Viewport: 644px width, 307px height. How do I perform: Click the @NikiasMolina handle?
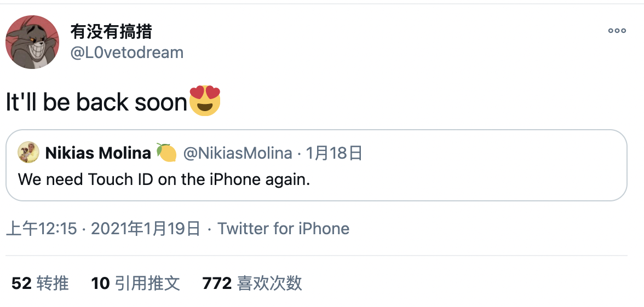(238, 153)
